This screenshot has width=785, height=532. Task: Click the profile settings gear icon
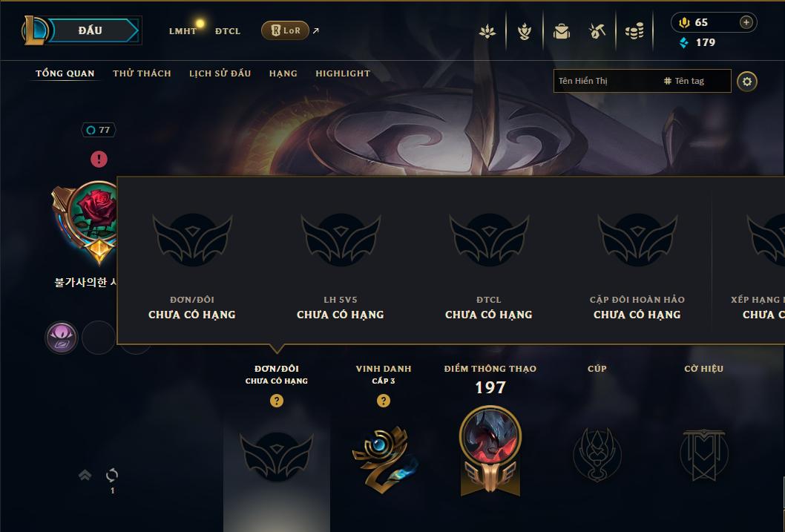747,82
